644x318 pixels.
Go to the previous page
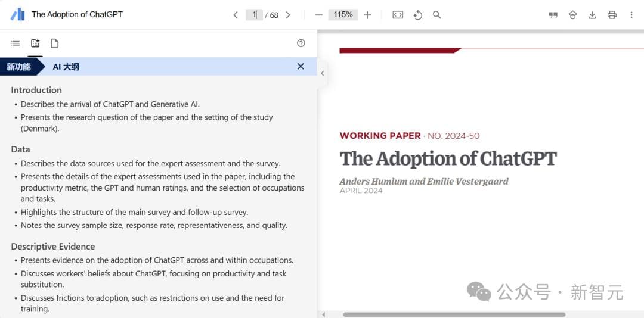(x=236, y=15)
